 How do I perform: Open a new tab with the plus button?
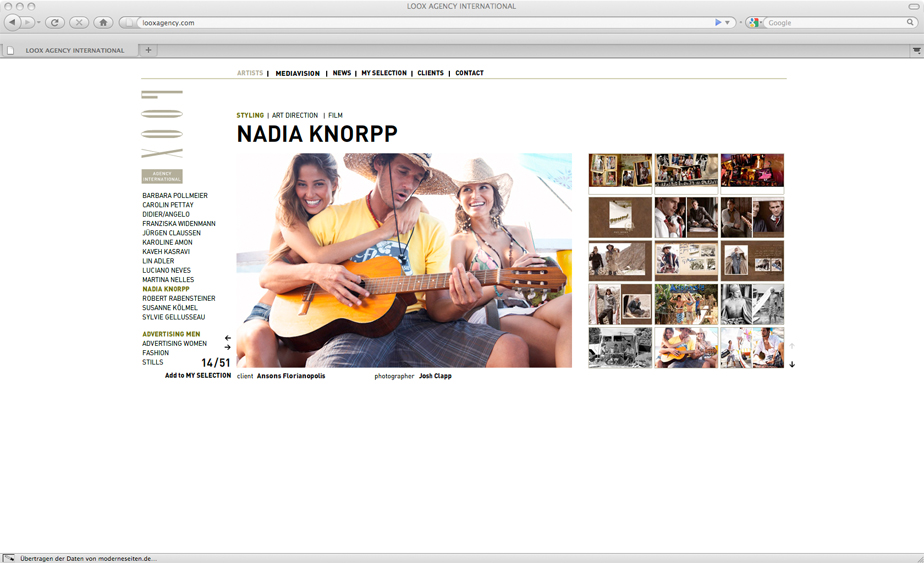(x=148, y=50)
